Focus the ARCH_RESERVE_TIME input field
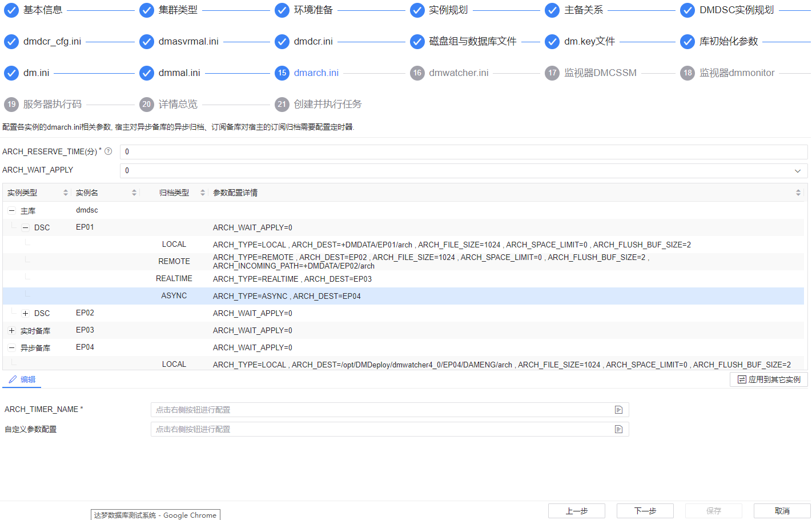The image size is (812, 520). [464, 151]
